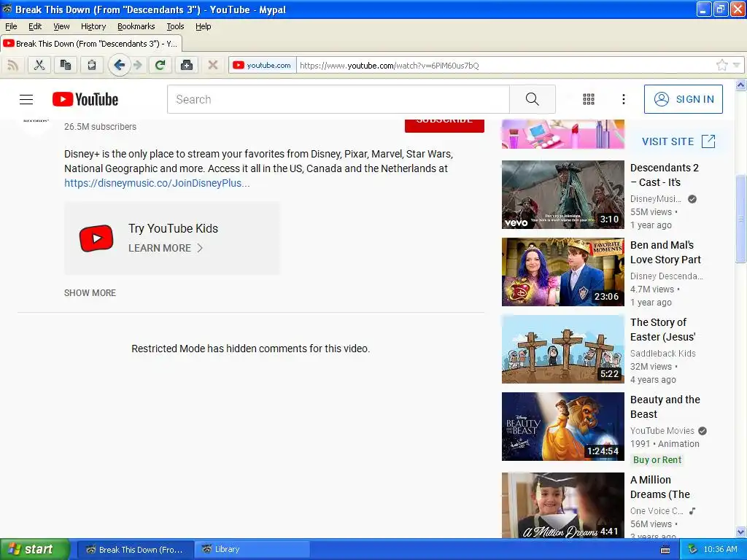Click the Downloads toolbar icon

(x=187, y=65)
